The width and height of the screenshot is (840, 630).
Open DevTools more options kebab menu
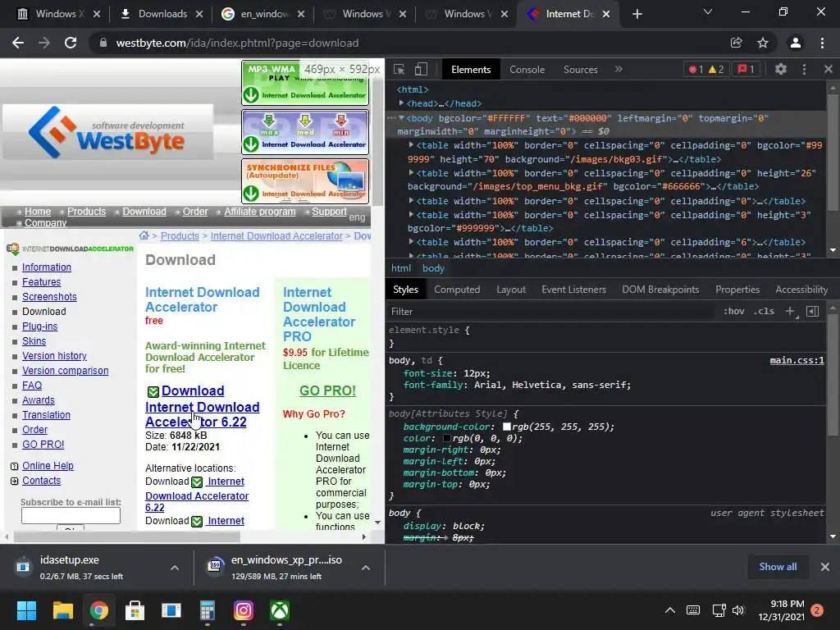point(804,69)
